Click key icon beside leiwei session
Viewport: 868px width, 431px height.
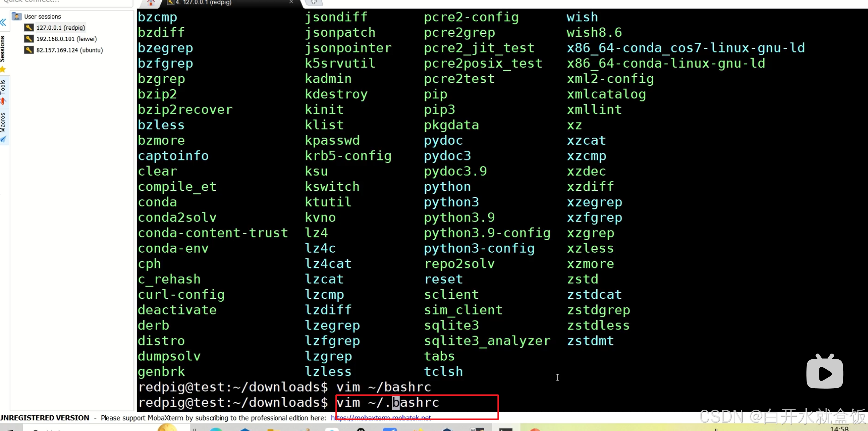click(29, 39)
